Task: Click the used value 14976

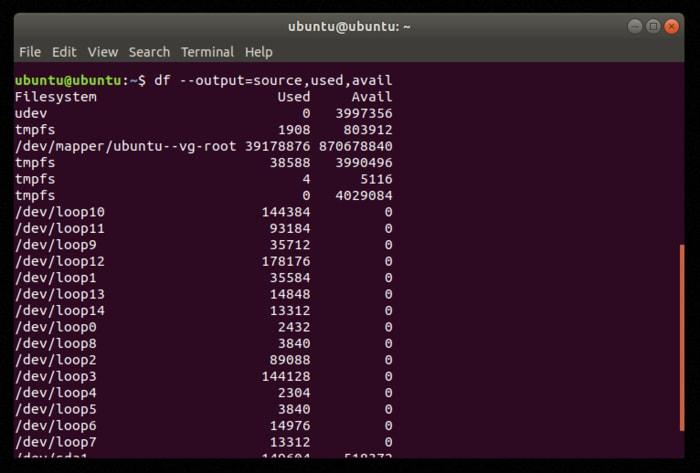Action: point(290,426)
